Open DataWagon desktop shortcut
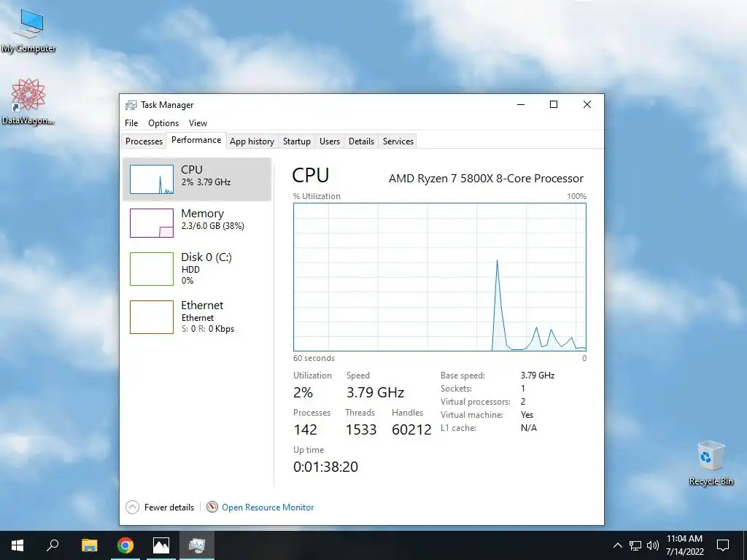 (x=28, y=102)
